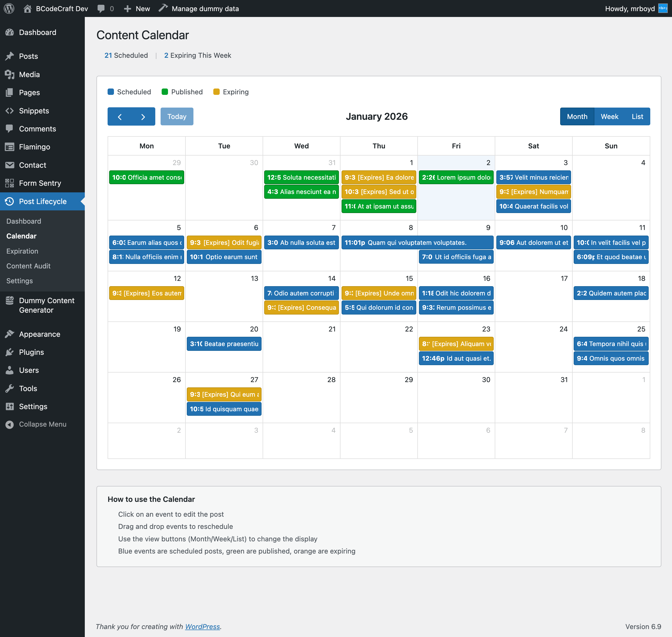
Task: Go to previous month with left chevron
Action: click(120, 117)
